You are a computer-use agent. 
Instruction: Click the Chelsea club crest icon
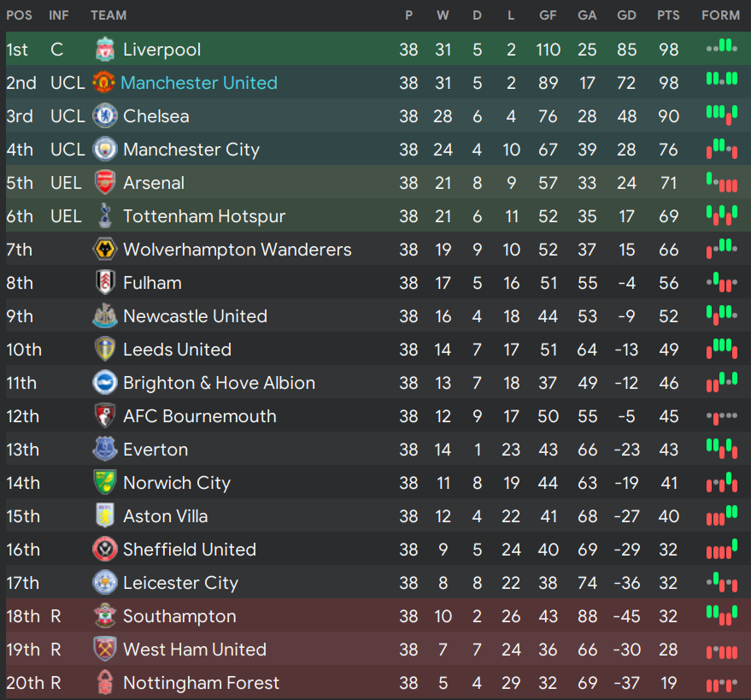[105, 116]
